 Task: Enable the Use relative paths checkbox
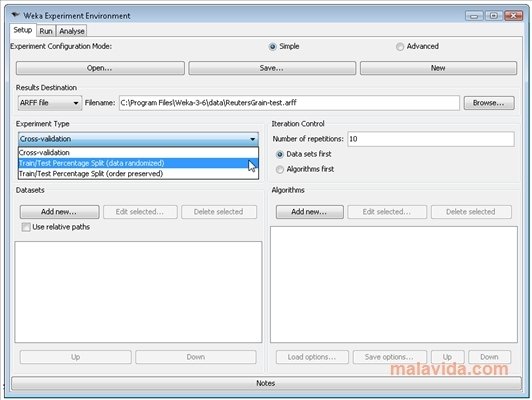pos(26,227)
